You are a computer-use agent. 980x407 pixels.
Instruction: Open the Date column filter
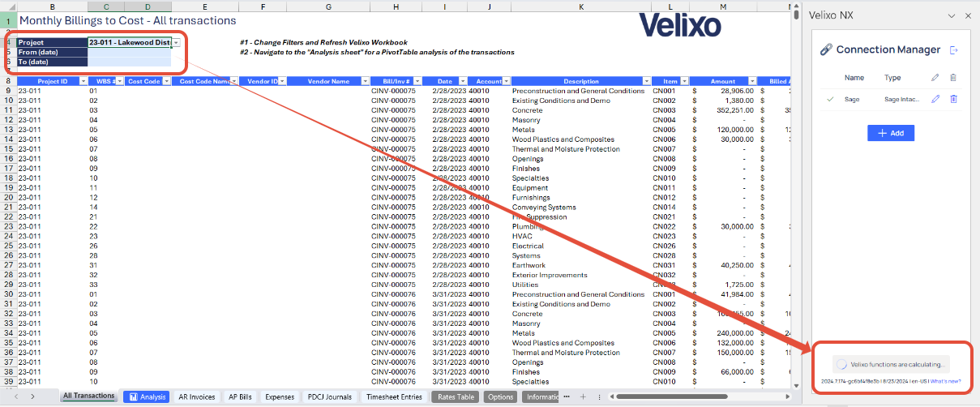click(x=463, y=81)
